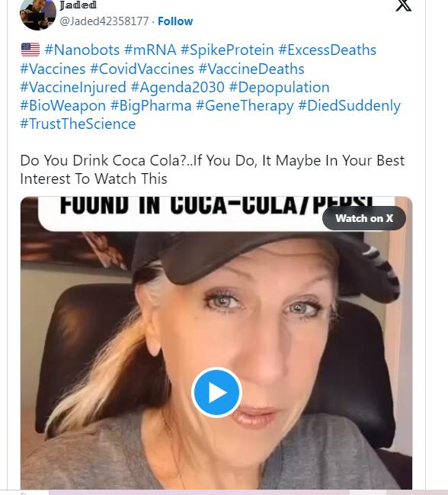Open the #ExcessDeaths hashtag
Image resolution: width=448 pixels, height=495 pixels.
click(328, 50)
